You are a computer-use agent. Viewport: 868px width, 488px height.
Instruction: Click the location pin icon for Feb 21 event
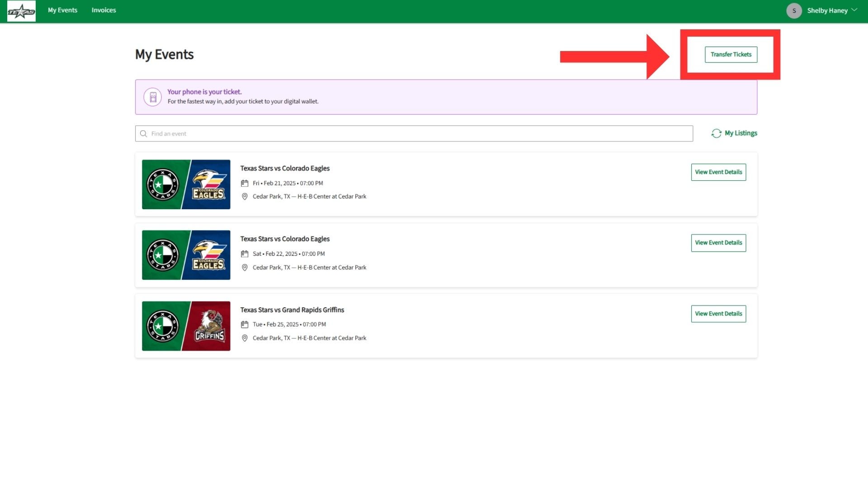click(x=245, y=197)
